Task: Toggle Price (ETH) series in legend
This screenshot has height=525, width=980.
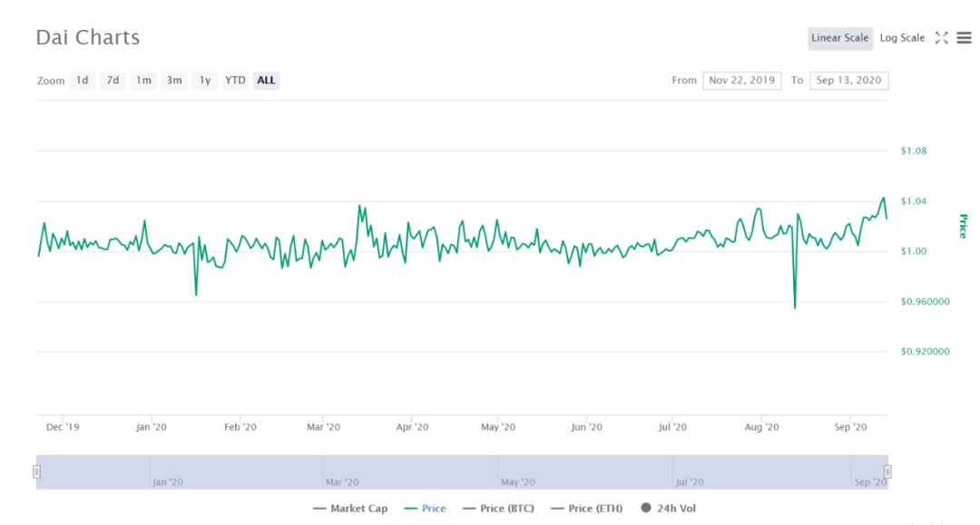Action: pos(587,508)
